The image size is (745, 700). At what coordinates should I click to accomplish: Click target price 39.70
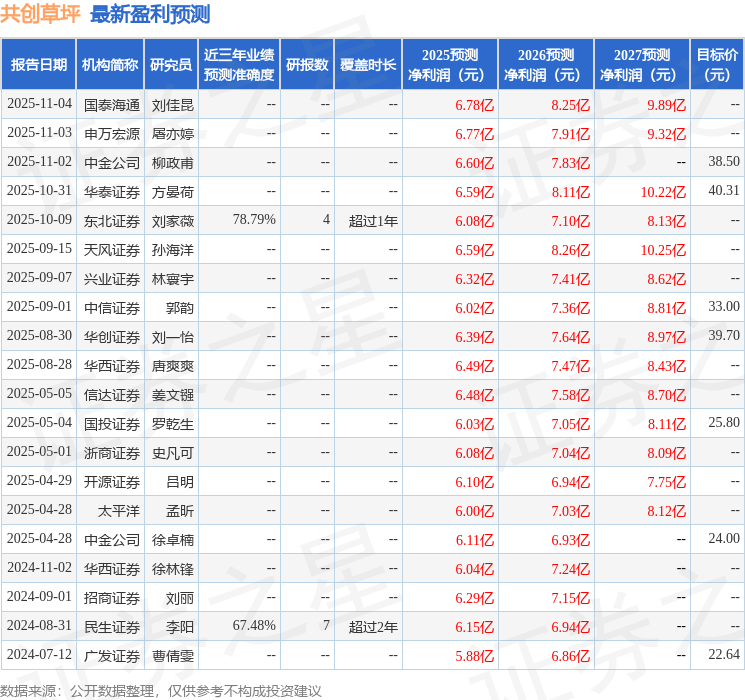[724, 336]
